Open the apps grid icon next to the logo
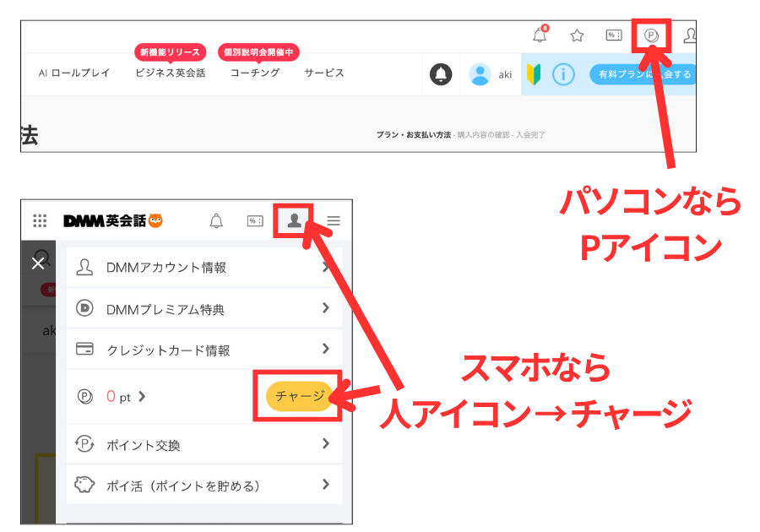Viewport: 760px width, 532px height. tap(40, 220)
